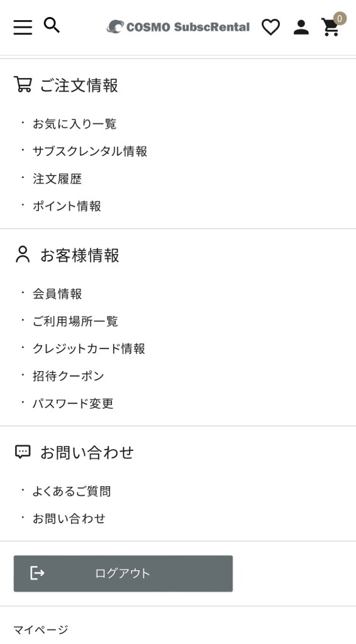Go to ご利用場所一覧
Image resolution: width=356 pixels, height=644 pixels.
click(x=75, y=321)
